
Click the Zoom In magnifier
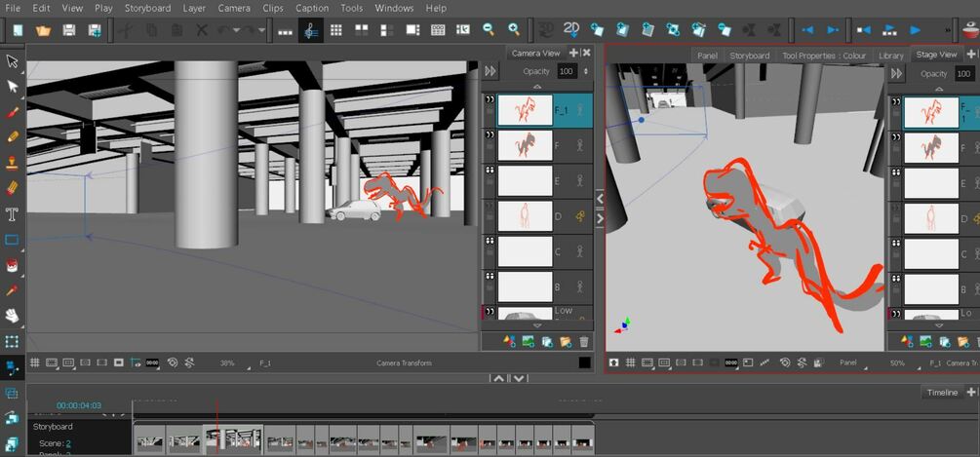tap(514, 29)
